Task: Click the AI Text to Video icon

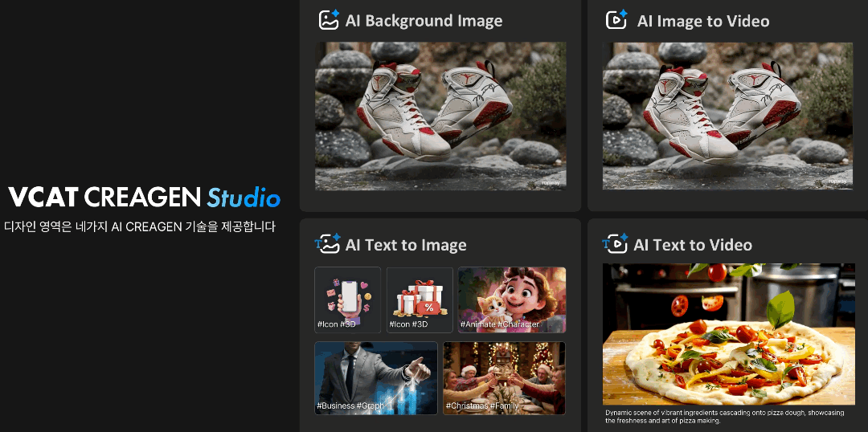Action: coord(615,243)
